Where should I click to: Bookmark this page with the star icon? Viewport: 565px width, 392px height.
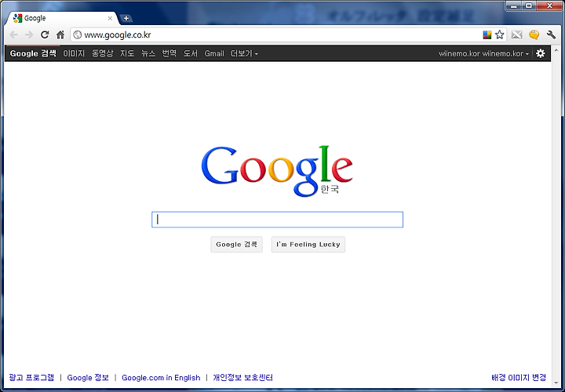click(499, 34)
